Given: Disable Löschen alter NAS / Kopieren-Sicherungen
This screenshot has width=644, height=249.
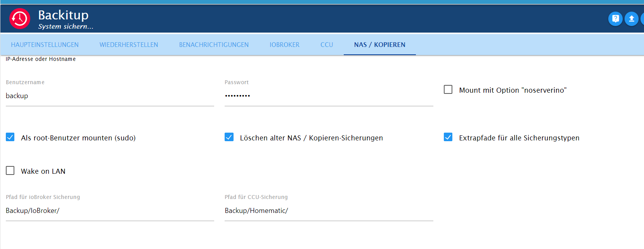Looking at the screenshot, I should 229,137.
